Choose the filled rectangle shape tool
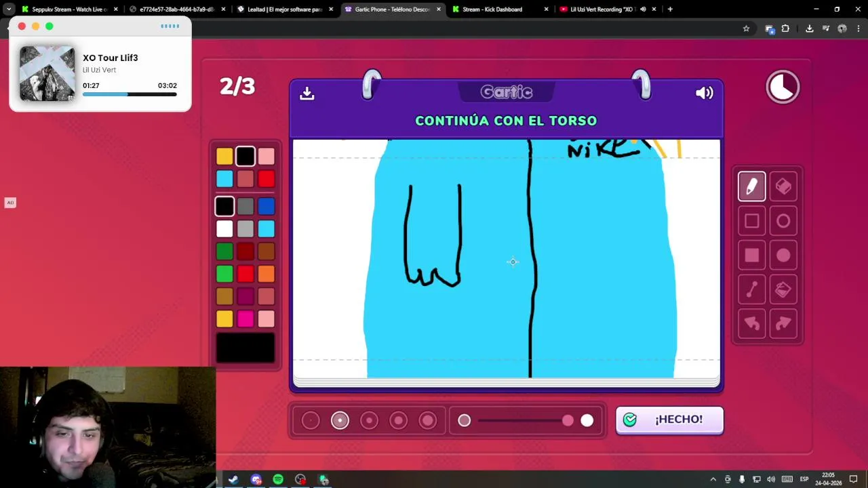Viewport: 868px width, 488px height. click(751, 256)
